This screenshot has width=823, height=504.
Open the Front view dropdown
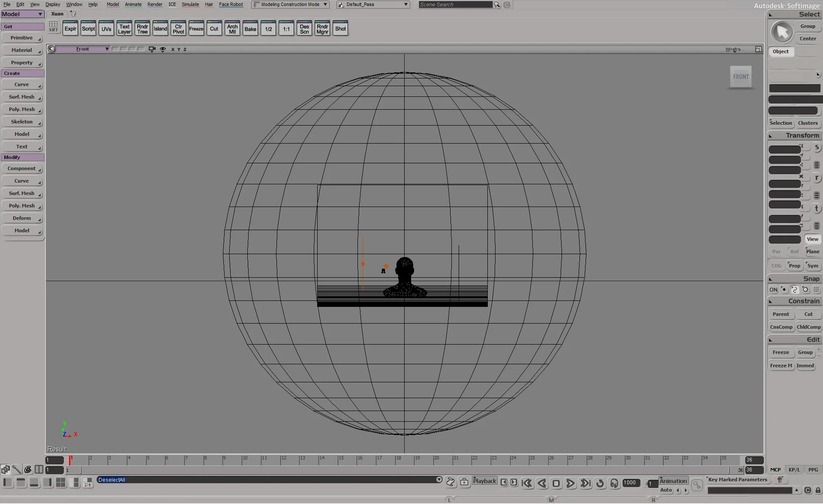82,49
